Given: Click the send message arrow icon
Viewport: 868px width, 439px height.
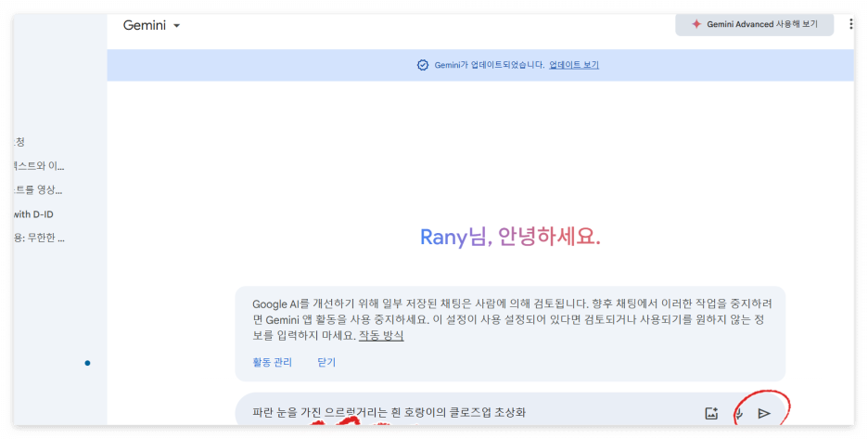Looking at the screenshot, I should (x=764, y=414).
